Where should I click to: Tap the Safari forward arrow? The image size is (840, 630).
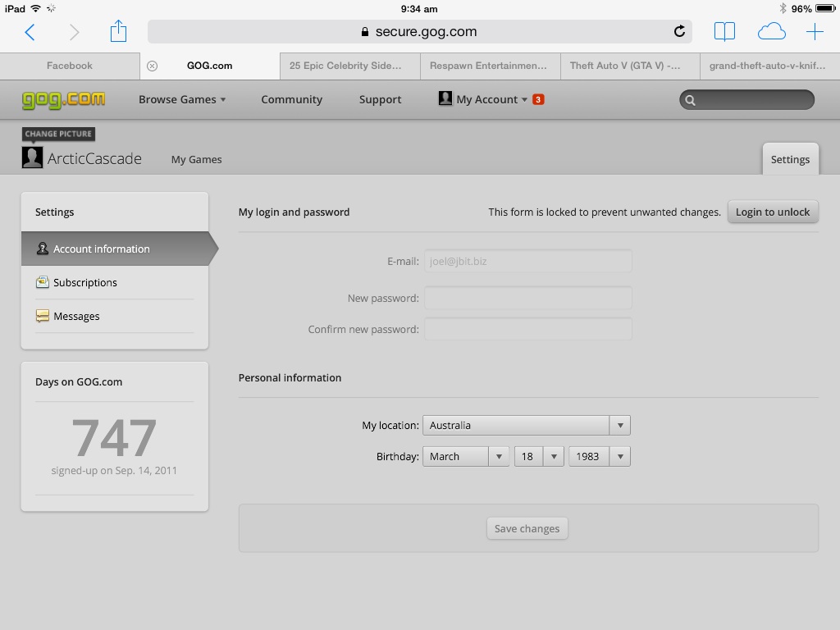pos(74,32)
